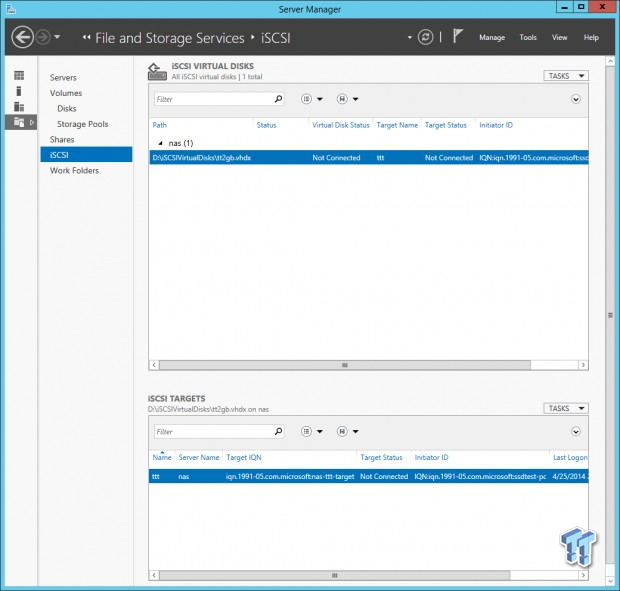Click virtual disks horizontal scrollbar thumb
Screen dimensions: 620x591
pos(345,365)
